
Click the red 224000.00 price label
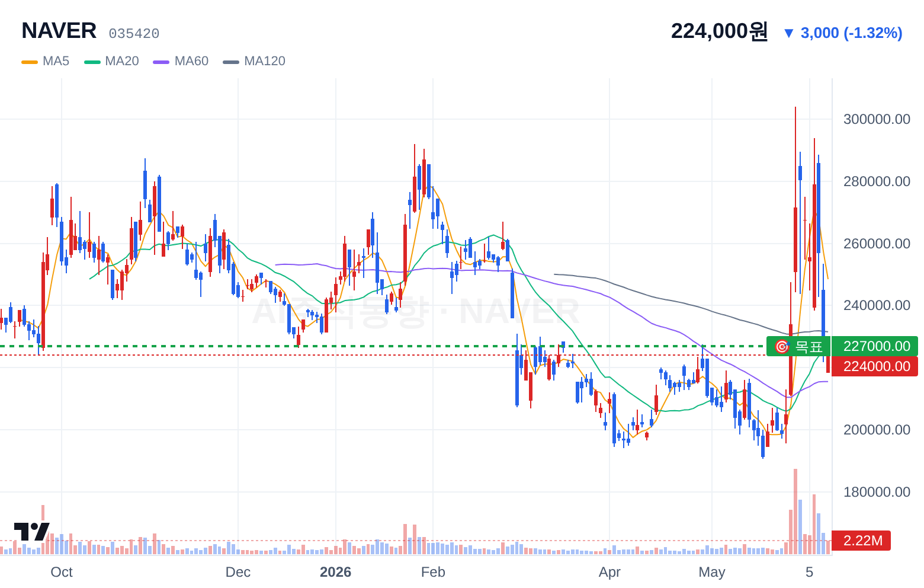coord(875,366)
